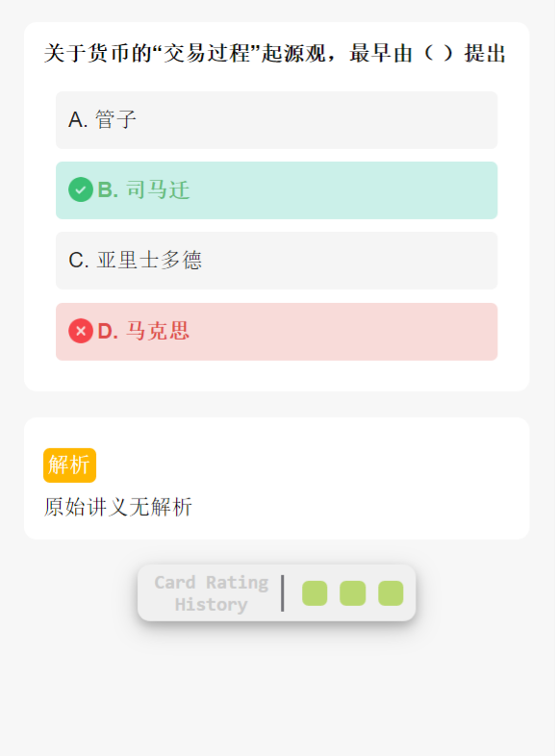Image resolution: width=555 pixels, height=756 pixels.
Task: Select answer option D. 马克思
Action: [x=276, y=332]
